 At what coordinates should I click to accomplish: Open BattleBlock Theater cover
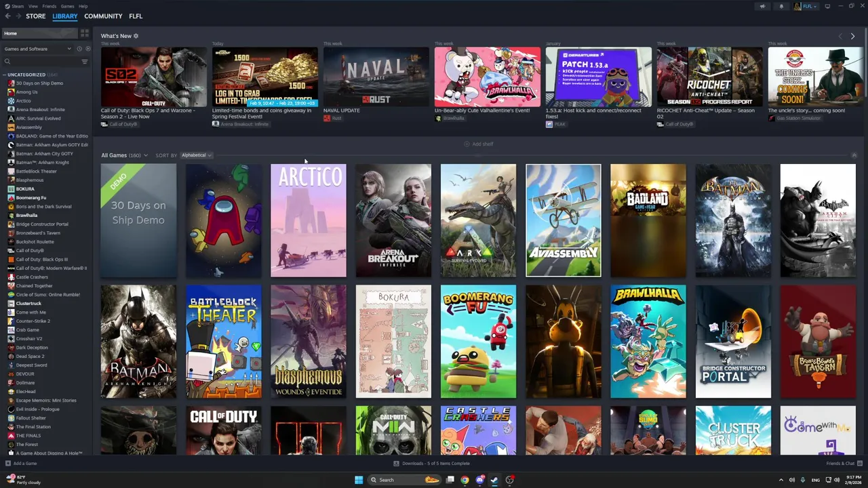tap(223, 342)
